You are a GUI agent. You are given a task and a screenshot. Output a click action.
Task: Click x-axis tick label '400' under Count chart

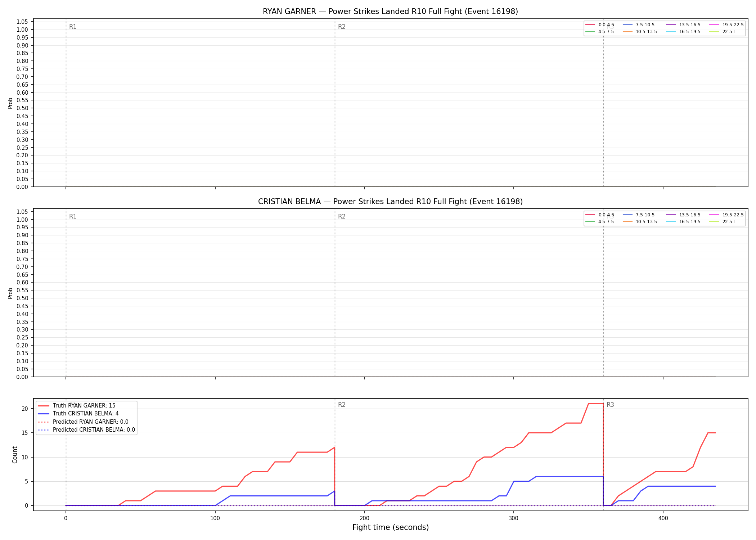tap(663, 518)
